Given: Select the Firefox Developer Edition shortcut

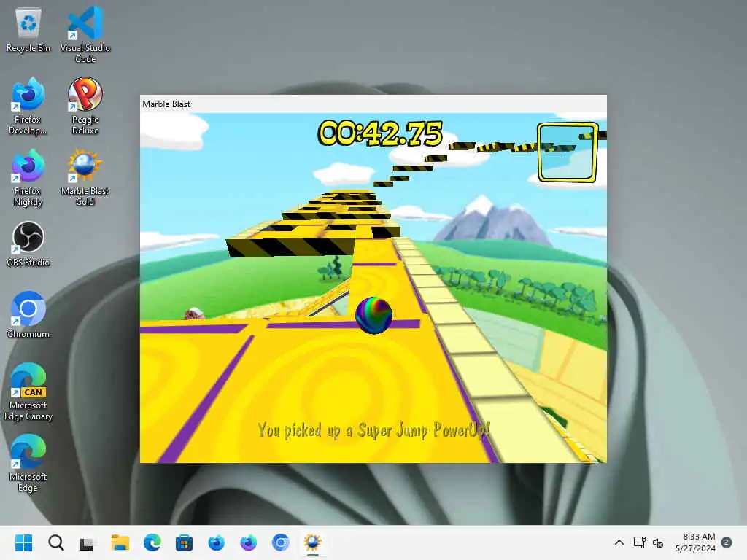Looking at the screenshot, I should point(28,106).
